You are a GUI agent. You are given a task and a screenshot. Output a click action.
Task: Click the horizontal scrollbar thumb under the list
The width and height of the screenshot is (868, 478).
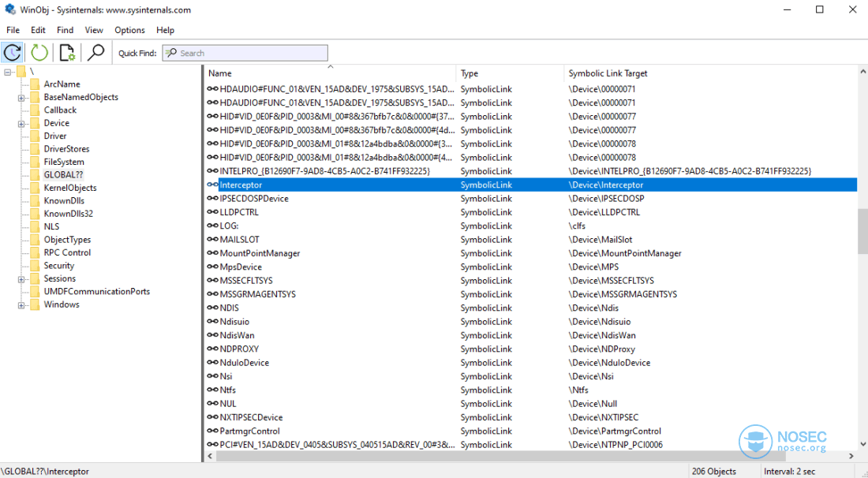coord(500,457)
